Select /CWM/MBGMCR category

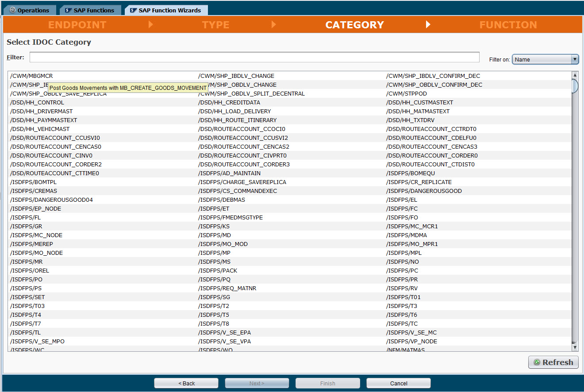tap(31, 76)
